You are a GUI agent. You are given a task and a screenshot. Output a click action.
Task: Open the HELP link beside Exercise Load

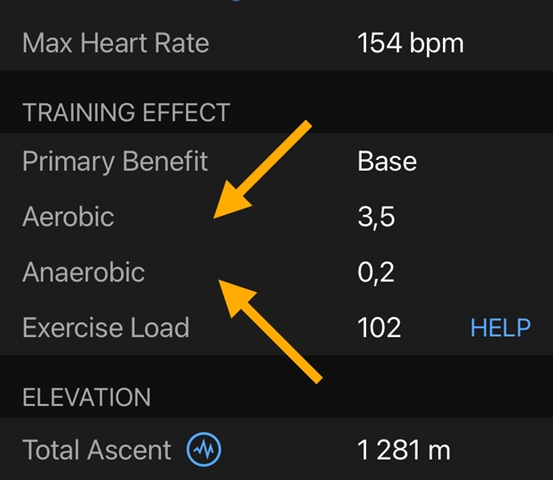point(500,328)
